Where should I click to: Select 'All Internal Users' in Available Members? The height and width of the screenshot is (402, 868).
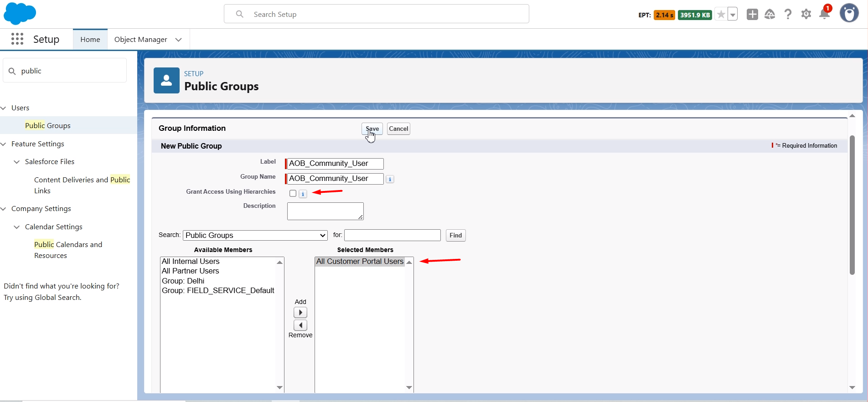coord(191,261)
